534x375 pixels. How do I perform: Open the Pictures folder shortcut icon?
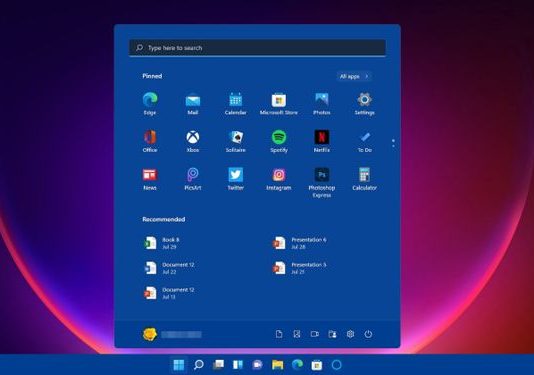tap(297, 334)
